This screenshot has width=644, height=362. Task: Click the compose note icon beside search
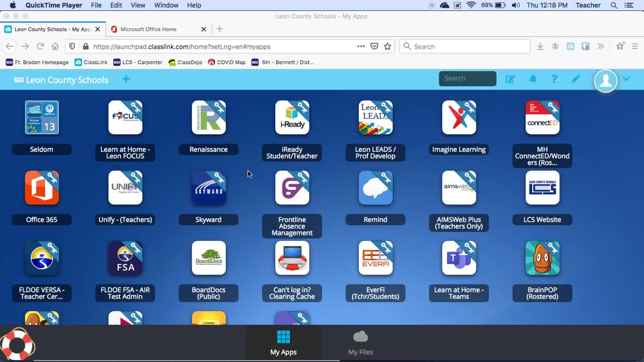[x=510, y=79]
